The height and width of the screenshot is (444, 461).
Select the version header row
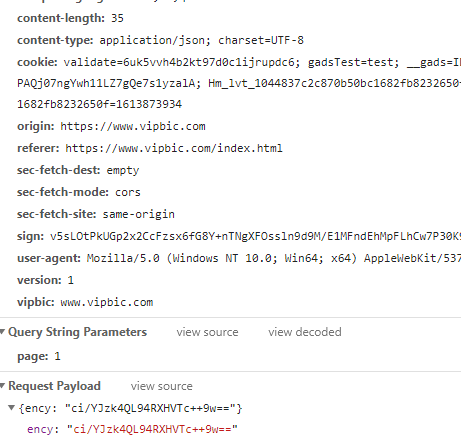pyautogui.click(x=45, y=280)
